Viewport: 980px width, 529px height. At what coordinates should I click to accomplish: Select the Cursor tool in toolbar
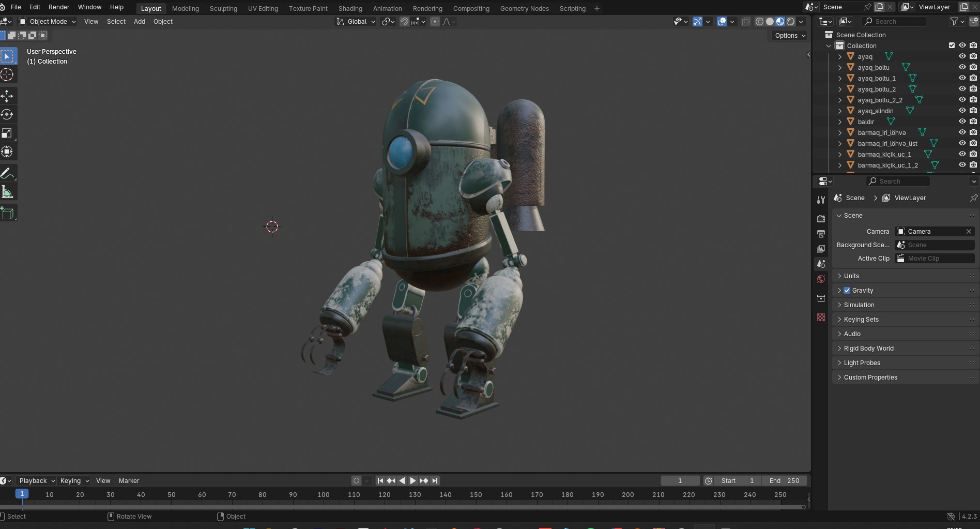point(7,74)
